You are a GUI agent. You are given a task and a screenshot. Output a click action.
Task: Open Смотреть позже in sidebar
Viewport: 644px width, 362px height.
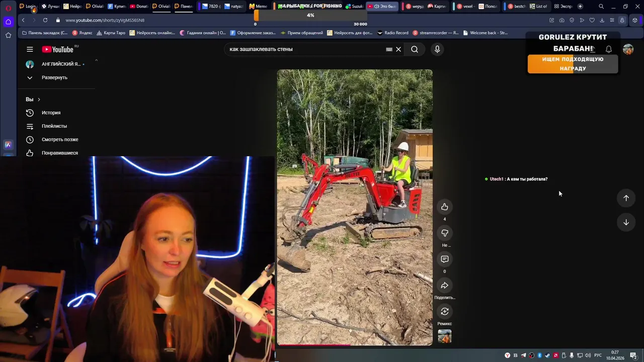(59, 139)
